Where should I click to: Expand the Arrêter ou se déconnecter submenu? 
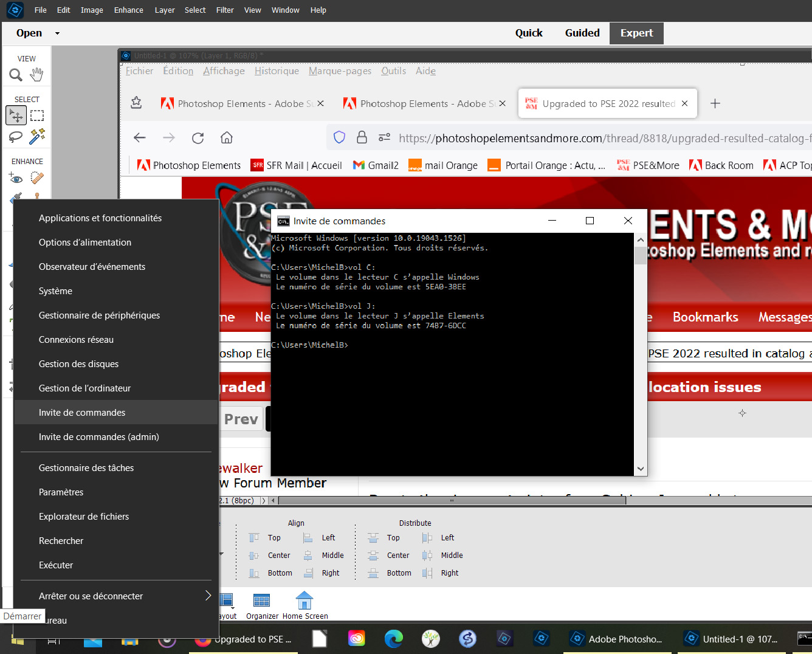coord(208,596)
